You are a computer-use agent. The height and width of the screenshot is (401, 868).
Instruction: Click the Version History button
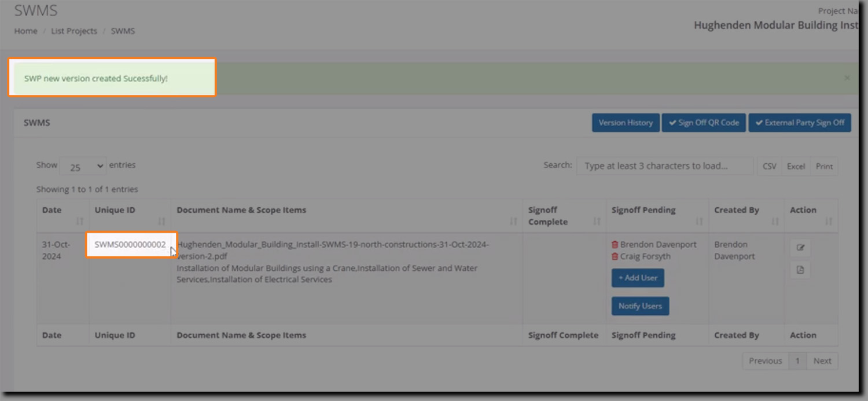pos(626,123)
